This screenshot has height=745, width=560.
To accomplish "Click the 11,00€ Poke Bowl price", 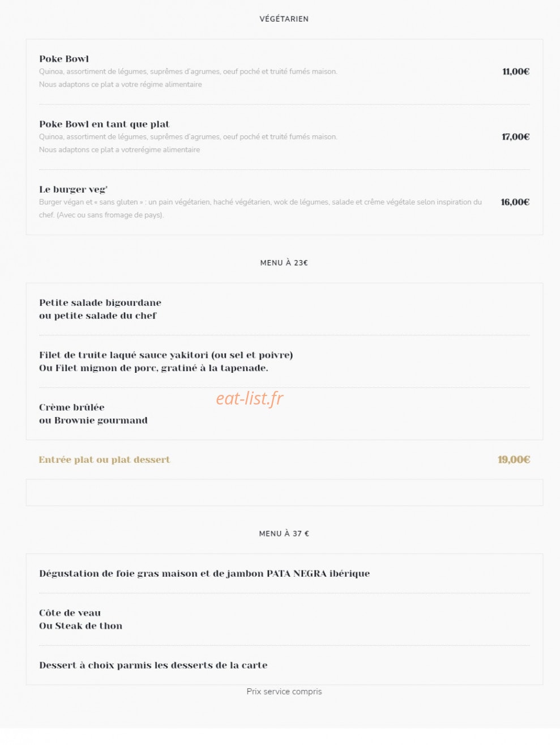I will pos(515,71).
